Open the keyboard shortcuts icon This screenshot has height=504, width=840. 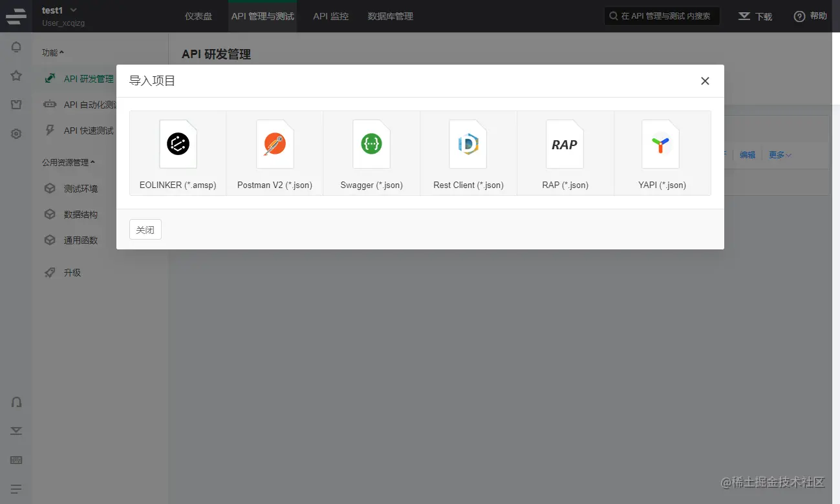[x=16, y=460]
